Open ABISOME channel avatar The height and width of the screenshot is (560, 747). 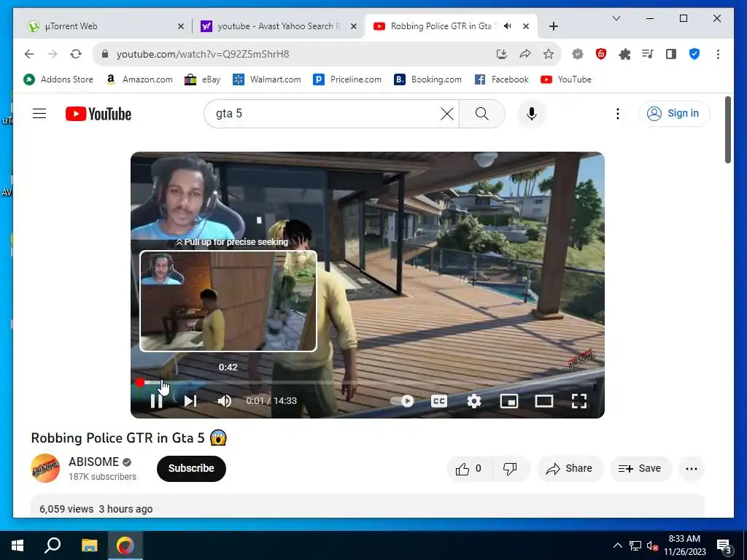tap(45, 468)
